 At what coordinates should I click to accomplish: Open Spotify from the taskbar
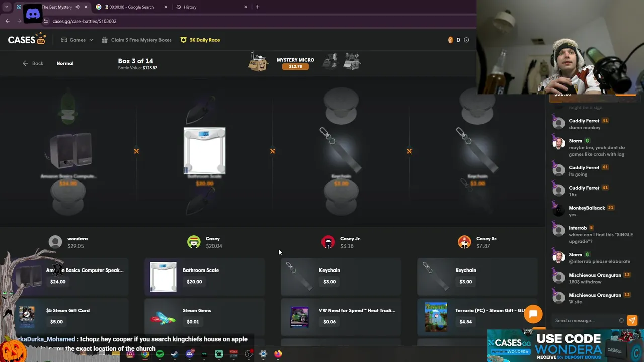(x=160, y=354)
